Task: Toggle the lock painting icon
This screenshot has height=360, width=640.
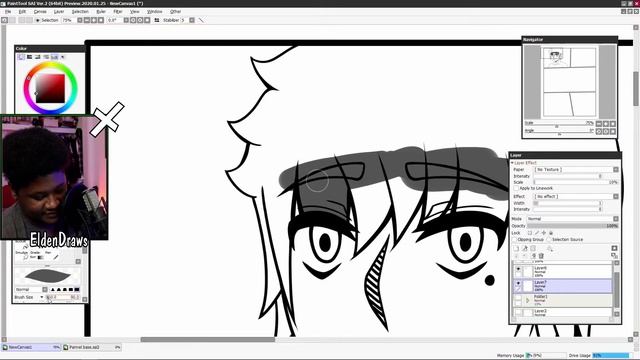Action: [x=537, y=233]
